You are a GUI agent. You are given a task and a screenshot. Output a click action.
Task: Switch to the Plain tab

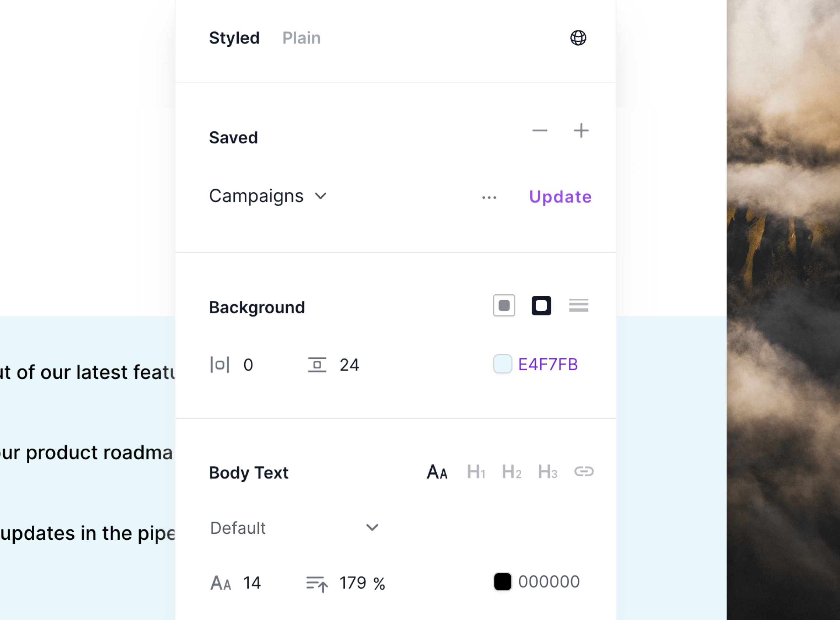pos(301,38)
